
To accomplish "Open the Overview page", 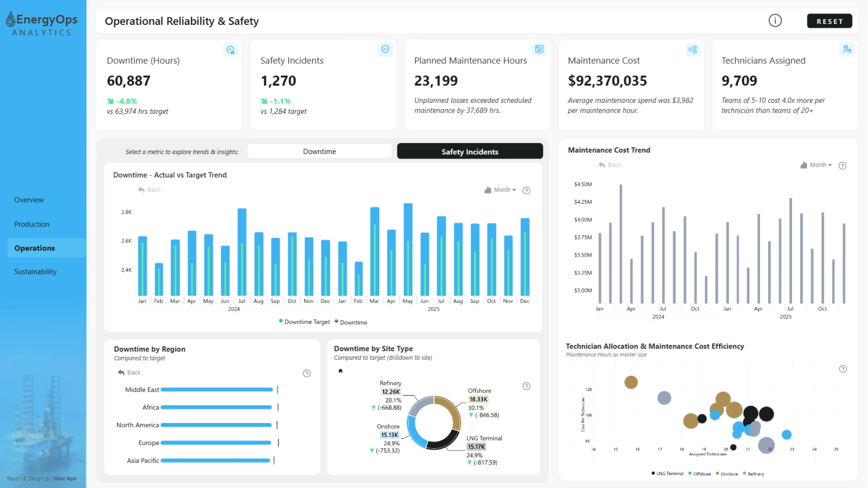I will [29, 200].
